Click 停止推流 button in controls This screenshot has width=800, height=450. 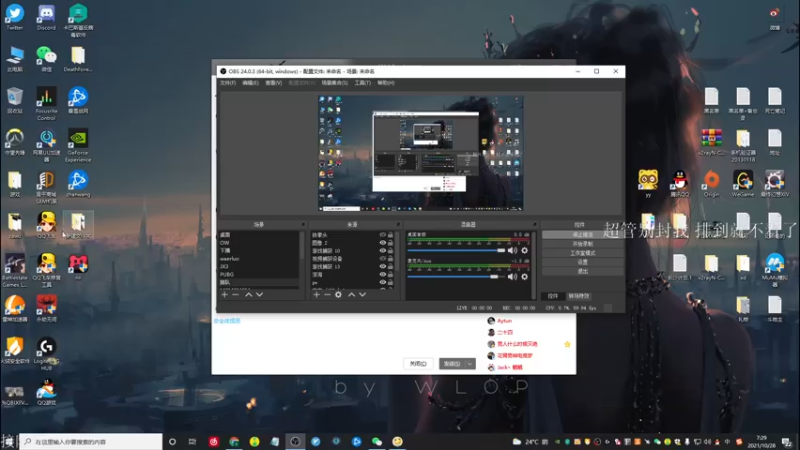[582, 235]
